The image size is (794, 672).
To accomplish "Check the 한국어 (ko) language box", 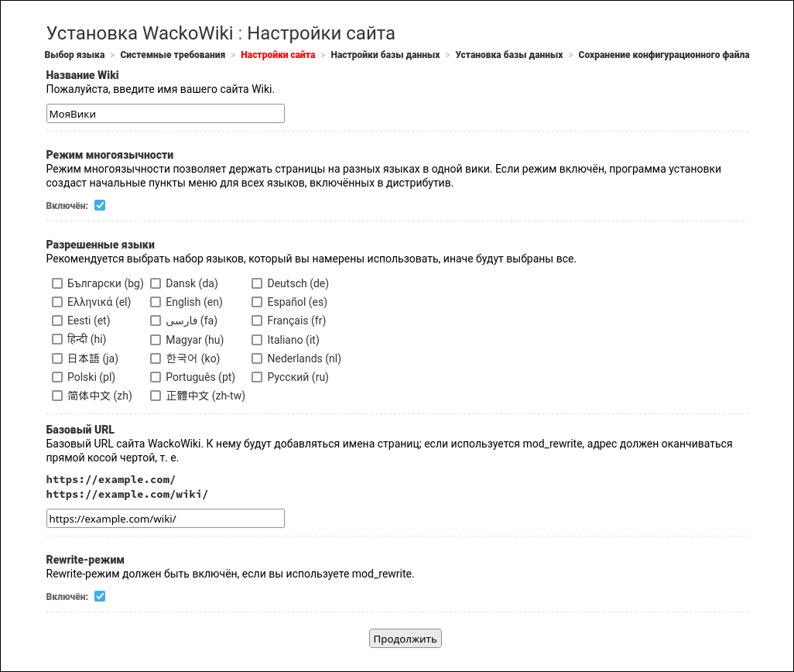I will coord(156,358).
